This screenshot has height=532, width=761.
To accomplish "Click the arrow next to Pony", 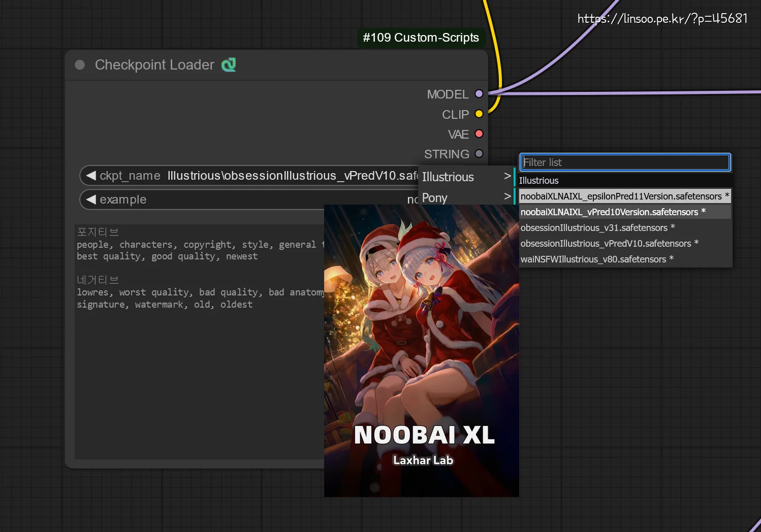I will 507,196.
